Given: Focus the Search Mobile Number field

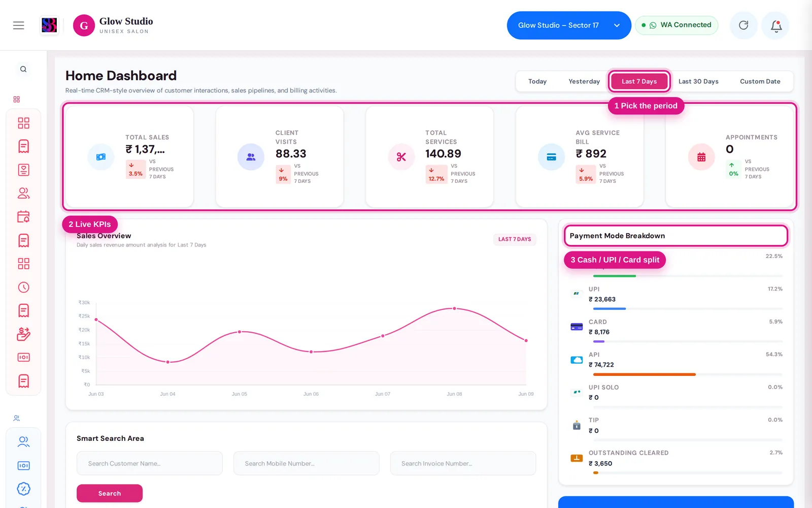Looking at the screenshot, I should [x=306, y=463].
